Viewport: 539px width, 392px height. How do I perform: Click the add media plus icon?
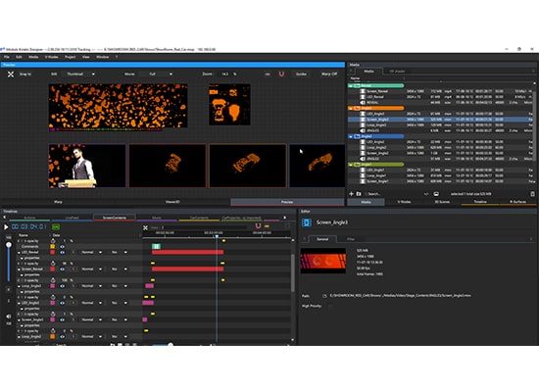pyautogui.click(x=351, y=194)
